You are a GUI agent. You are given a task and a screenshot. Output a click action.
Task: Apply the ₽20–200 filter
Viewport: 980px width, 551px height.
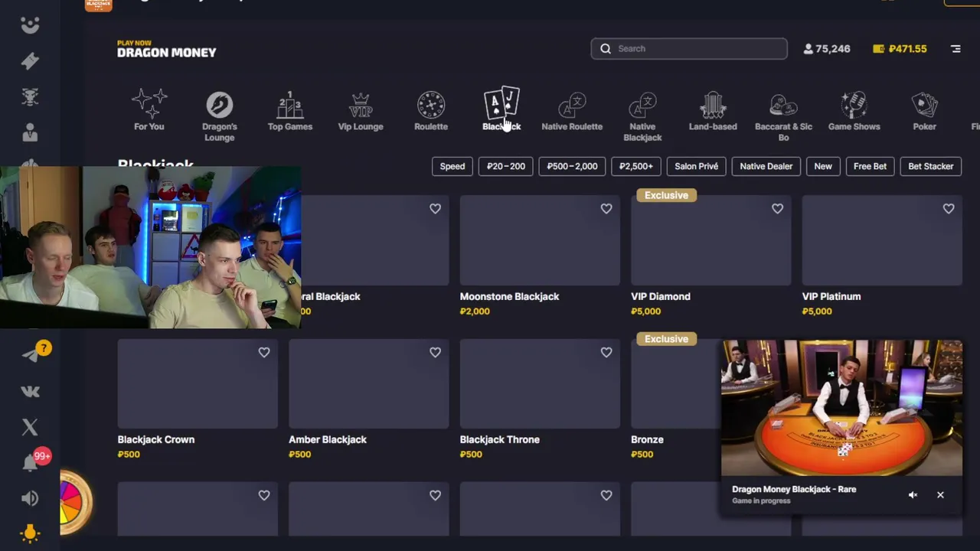click(x=506, y=166)
